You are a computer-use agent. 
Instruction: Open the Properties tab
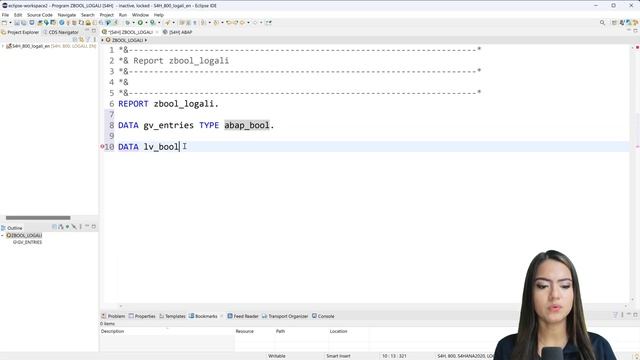click(142, 316)
